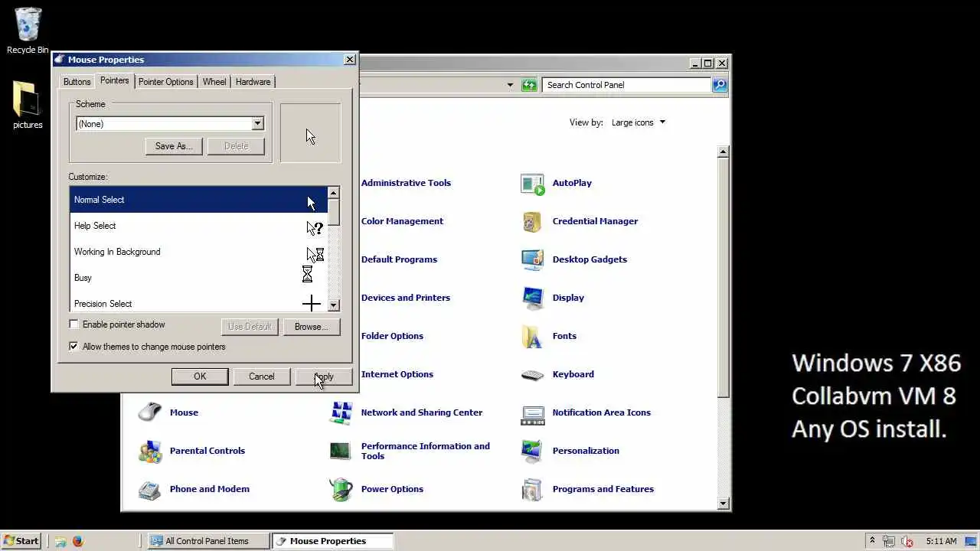The image size is (980, 551).
Task: Open the Mouse icon in Control Panel
Action: point(150,412)
